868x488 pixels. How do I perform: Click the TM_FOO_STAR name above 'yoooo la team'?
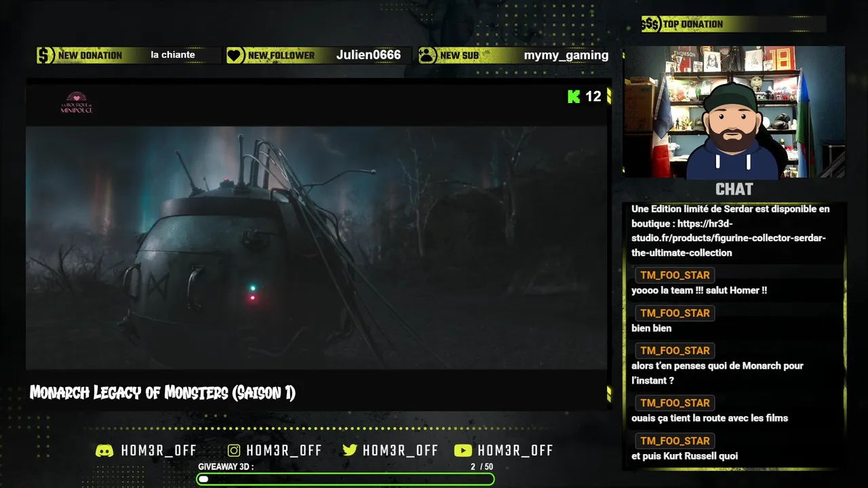(x=675, y=275)
